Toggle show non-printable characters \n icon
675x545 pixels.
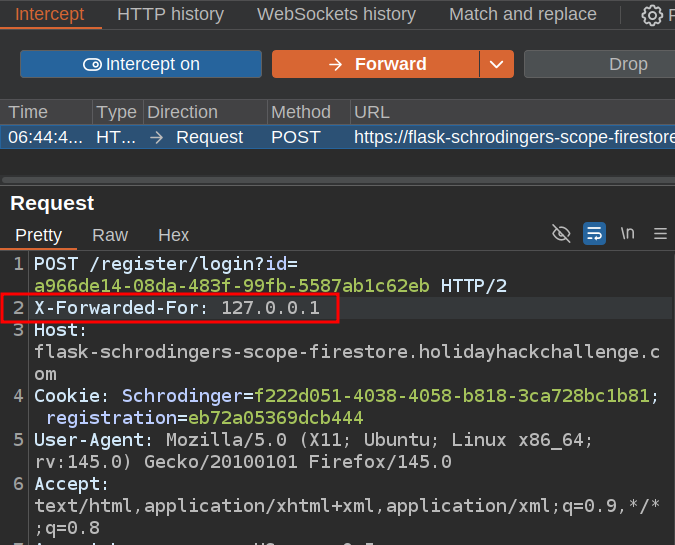[627, 234]
